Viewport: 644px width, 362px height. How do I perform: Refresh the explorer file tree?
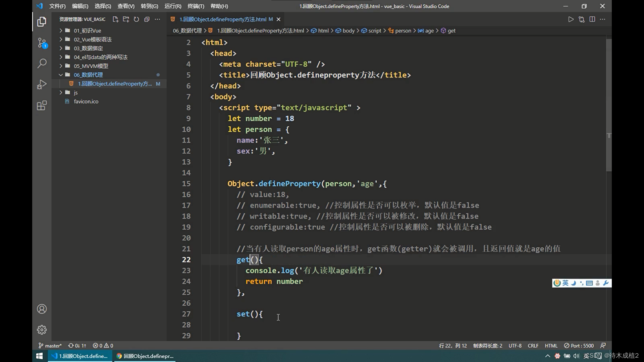pos(136,19)
